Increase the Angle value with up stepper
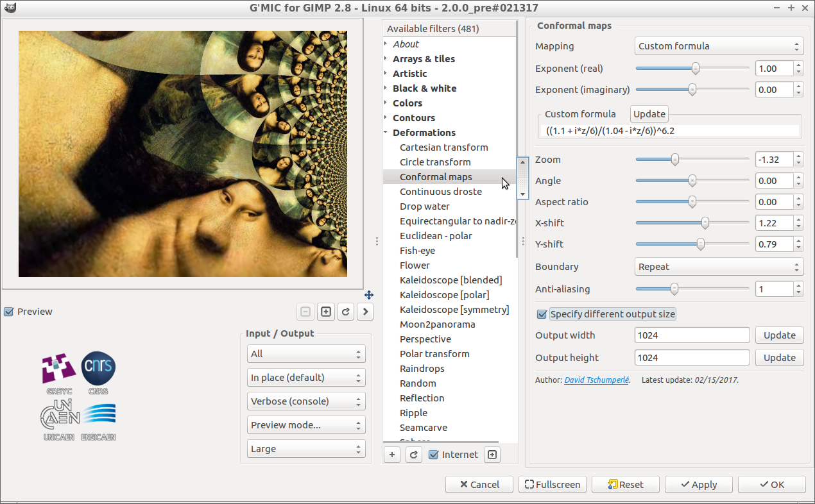 tap(798, 178)
